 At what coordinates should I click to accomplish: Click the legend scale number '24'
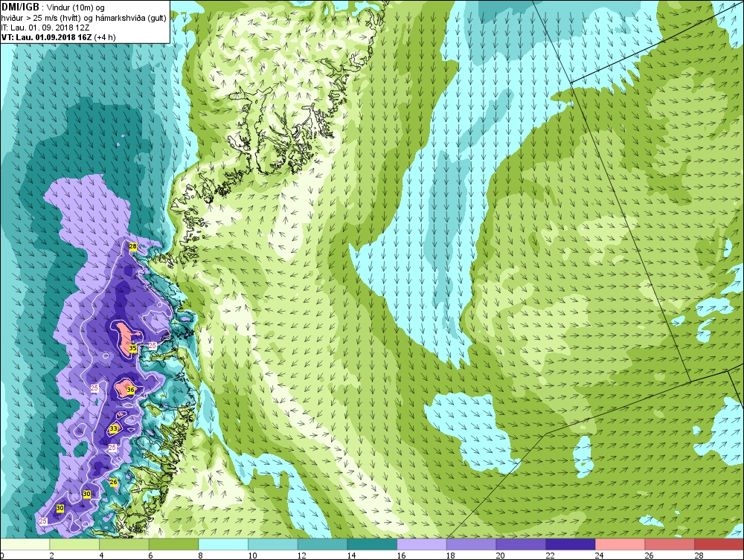click(600, 556)
